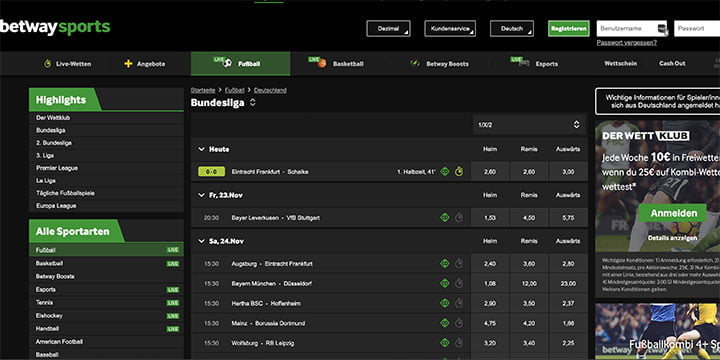Open the Wettschein tab

pyautogui.click(x=620, y=64)
